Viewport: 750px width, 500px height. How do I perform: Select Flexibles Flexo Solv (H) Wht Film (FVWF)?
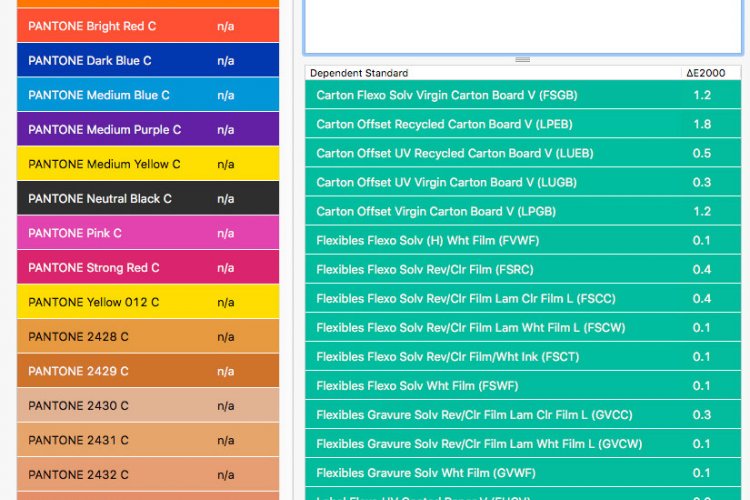coord(523,240)
